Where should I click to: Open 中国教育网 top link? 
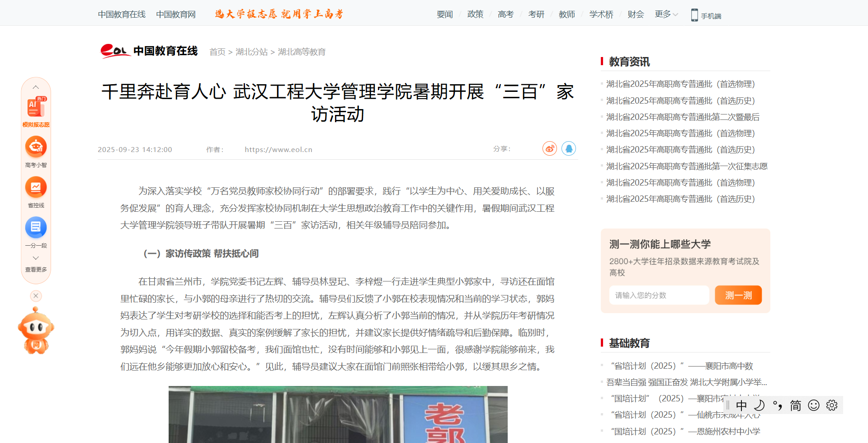176,14
